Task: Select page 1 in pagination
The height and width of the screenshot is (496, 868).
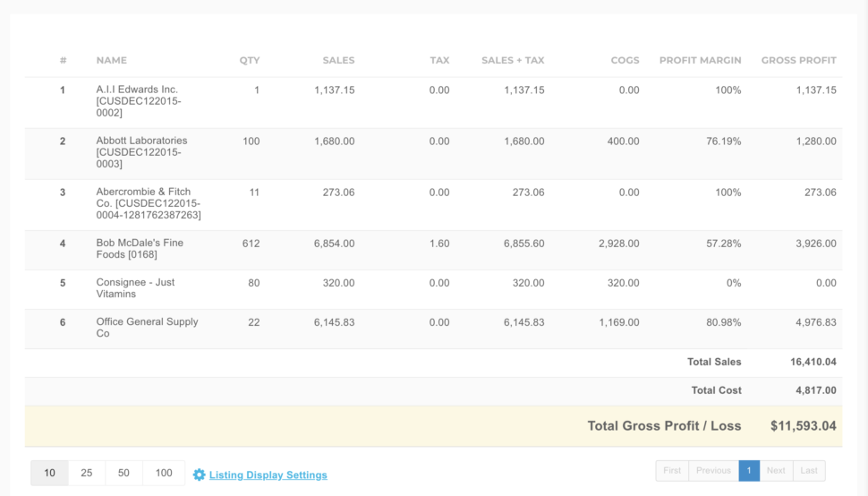Action: [749, 471]
